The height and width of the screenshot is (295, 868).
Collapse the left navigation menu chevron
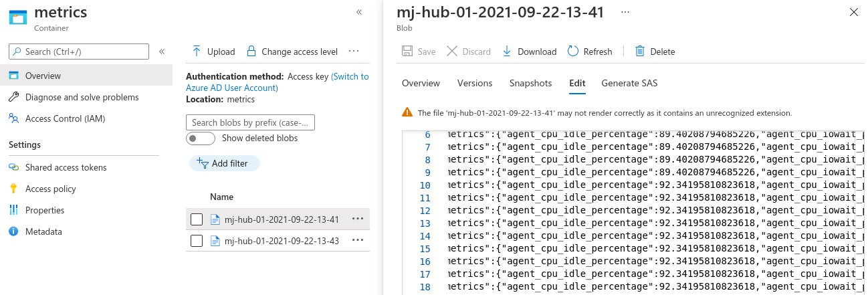pyautogui.click(x=162, y=52)
